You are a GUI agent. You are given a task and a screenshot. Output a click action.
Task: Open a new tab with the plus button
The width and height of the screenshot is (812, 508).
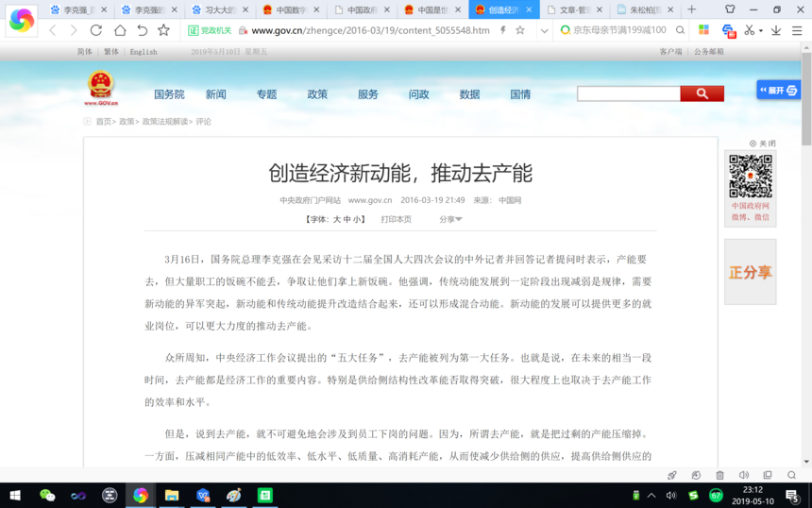691,9
